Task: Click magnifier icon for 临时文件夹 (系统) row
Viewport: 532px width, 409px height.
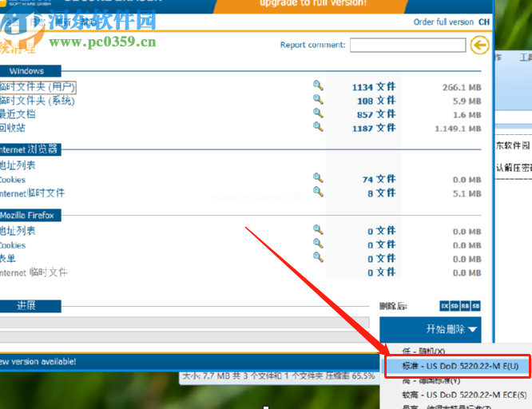Action: 318,100
